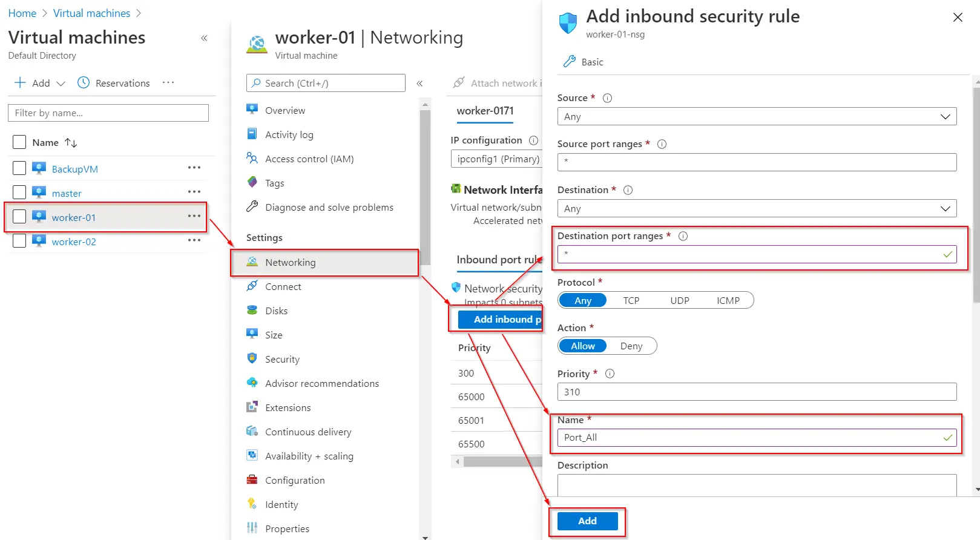Open the master virtual machine link

(67, 194)
